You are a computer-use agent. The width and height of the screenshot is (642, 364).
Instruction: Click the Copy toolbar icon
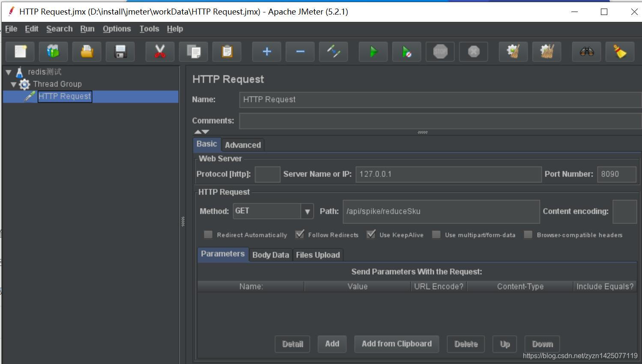point(193,52)
